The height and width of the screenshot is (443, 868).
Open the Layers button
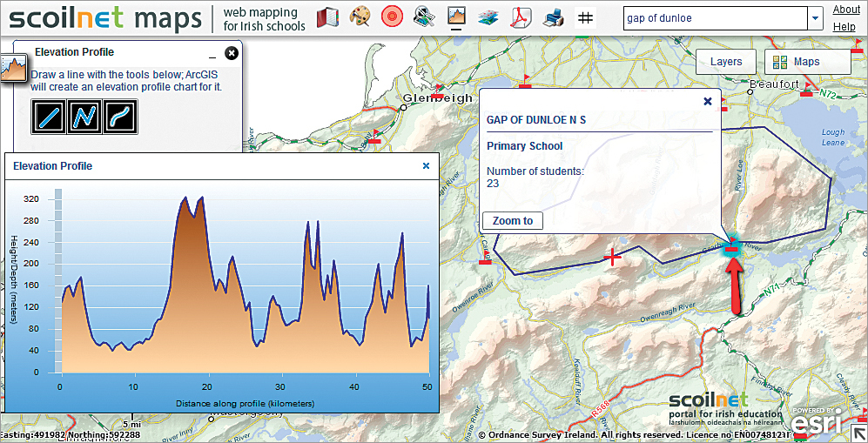726,62
